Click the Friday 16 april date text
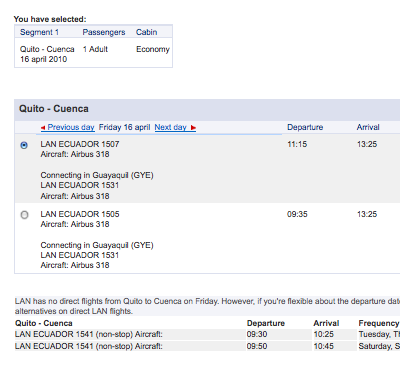This screenshot has height=365, width=400. (x=125, y=127)
